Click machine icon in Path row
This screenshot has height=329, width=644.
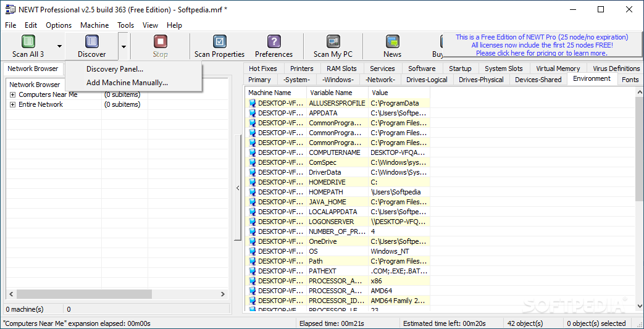[x=253, y=261]
